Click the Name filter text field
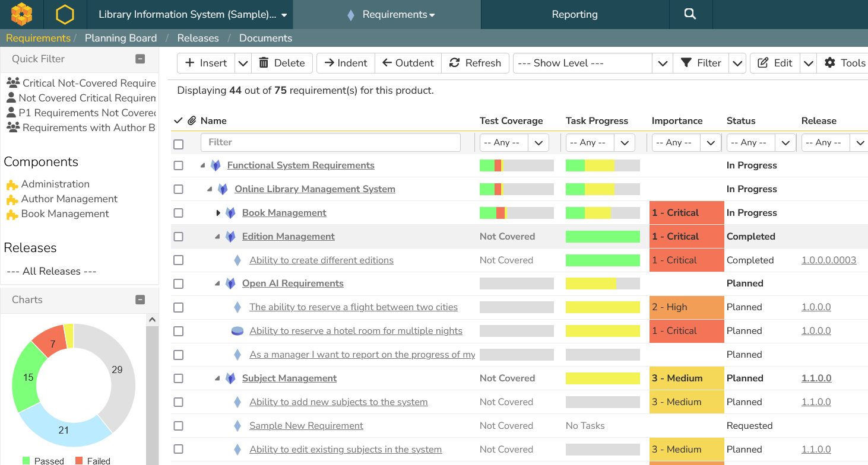Image resolution: width=868 pixels, height=465 pixels. click(x=330, y=142)
